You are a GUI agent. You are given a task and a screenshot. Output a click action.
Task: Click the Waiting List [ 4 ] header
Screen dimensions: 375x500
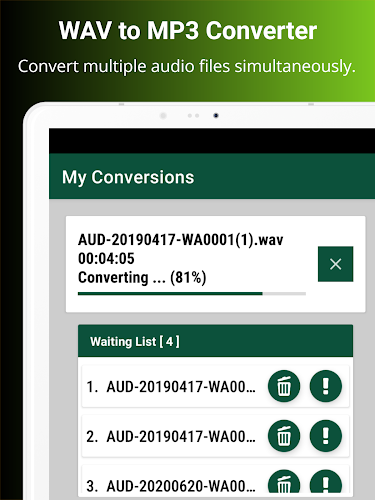point(215,341)
